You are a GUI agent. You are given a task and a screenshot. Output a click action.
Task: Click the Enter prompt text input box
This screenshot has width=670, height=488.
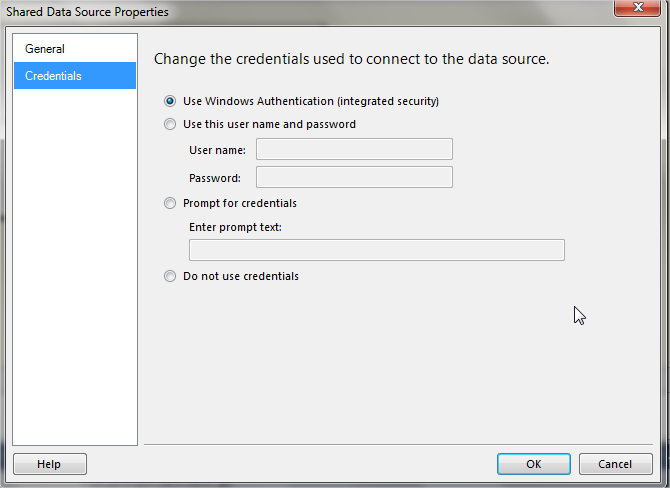(x=376, y=250)
